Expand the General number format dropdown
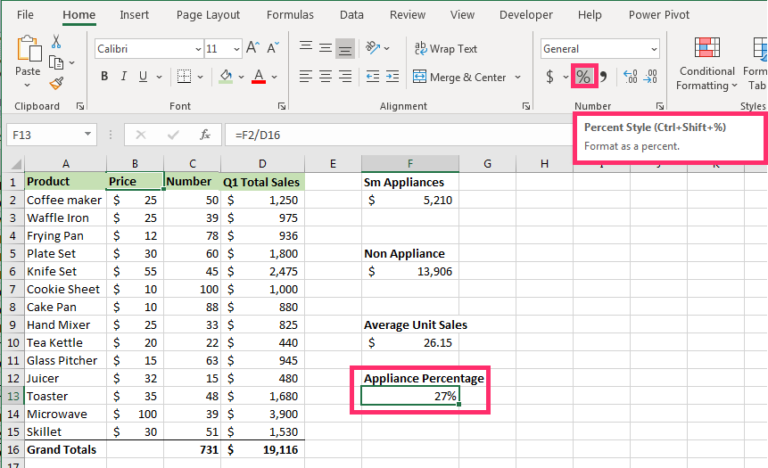Screen dimensions: 768x468 (x=653, y=48)
